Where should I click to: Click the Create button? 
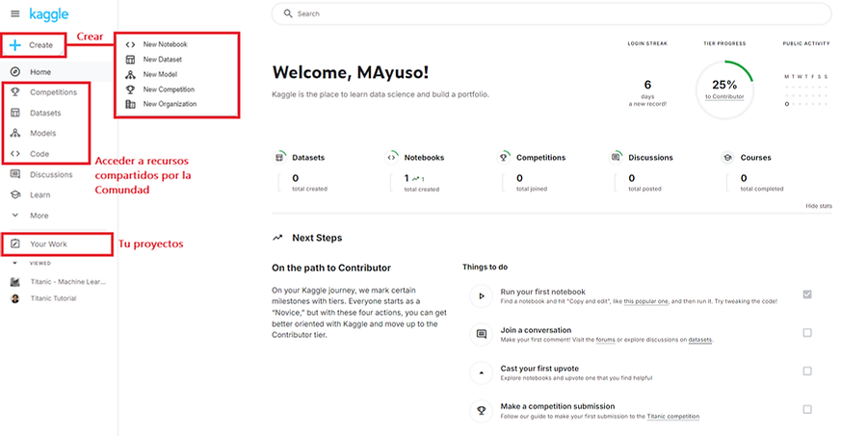33,45
